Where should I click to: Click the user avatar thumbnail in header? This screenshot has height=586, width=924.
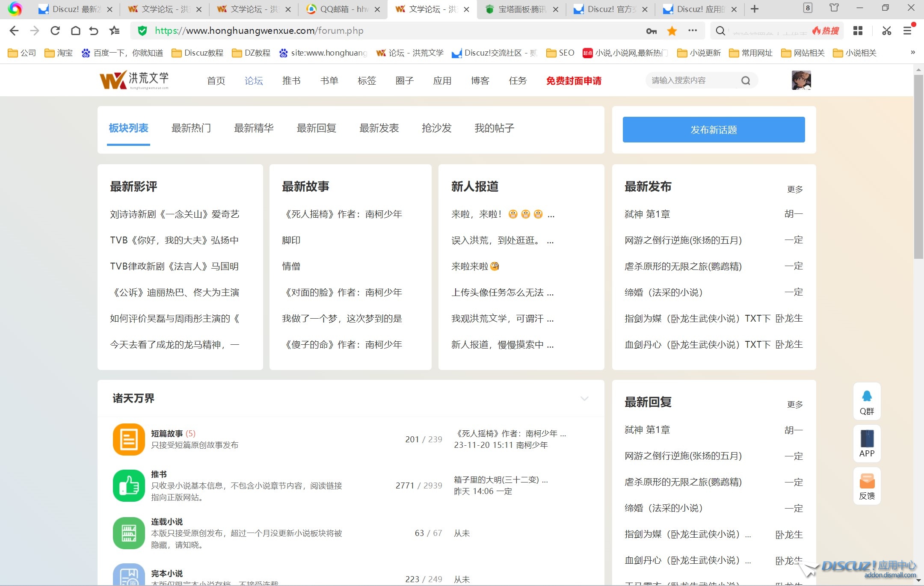[x=801, y=80]
